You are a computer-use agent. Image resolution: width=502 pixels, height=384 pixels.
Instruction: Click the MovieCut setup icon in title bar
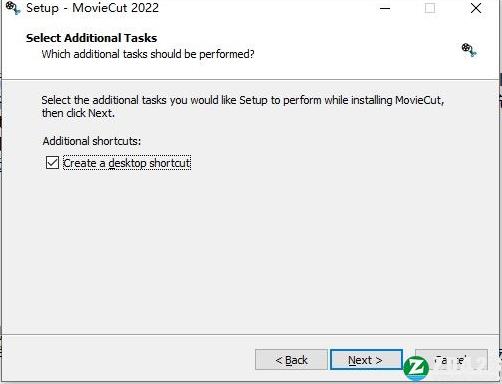coord(13,8)
